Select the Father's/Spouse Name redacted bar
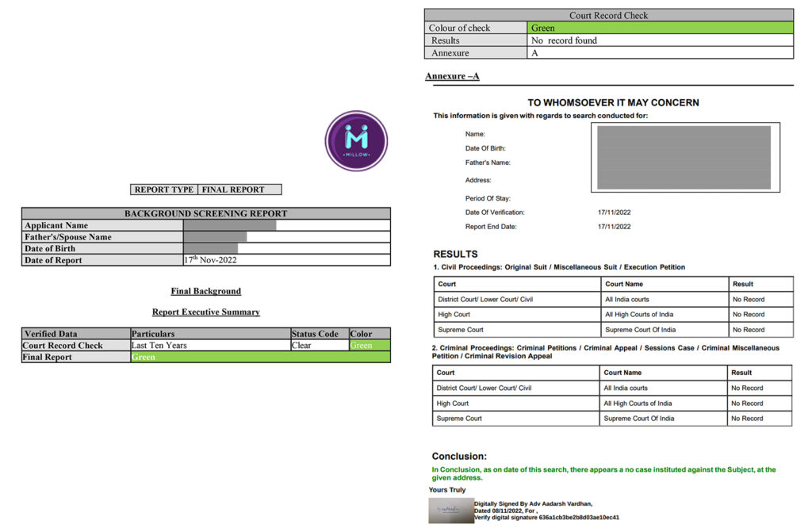The width and height of the screenshot is (812, 532). point(214,236)
